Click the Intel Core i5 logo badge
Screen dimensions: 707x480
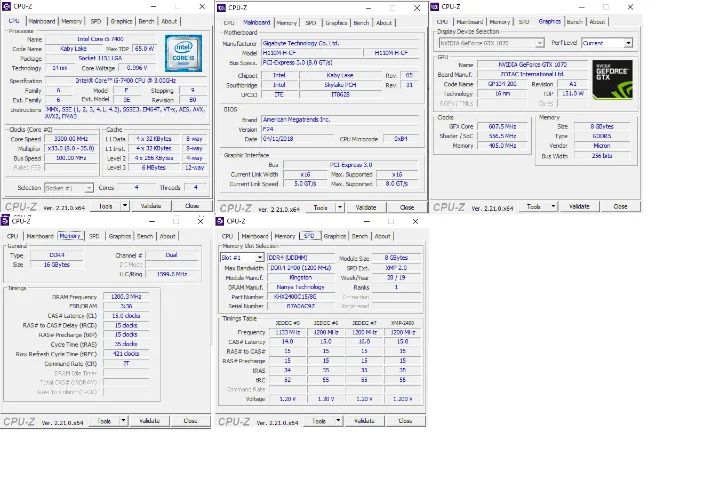pyautogui.click(x=184, y=55)
